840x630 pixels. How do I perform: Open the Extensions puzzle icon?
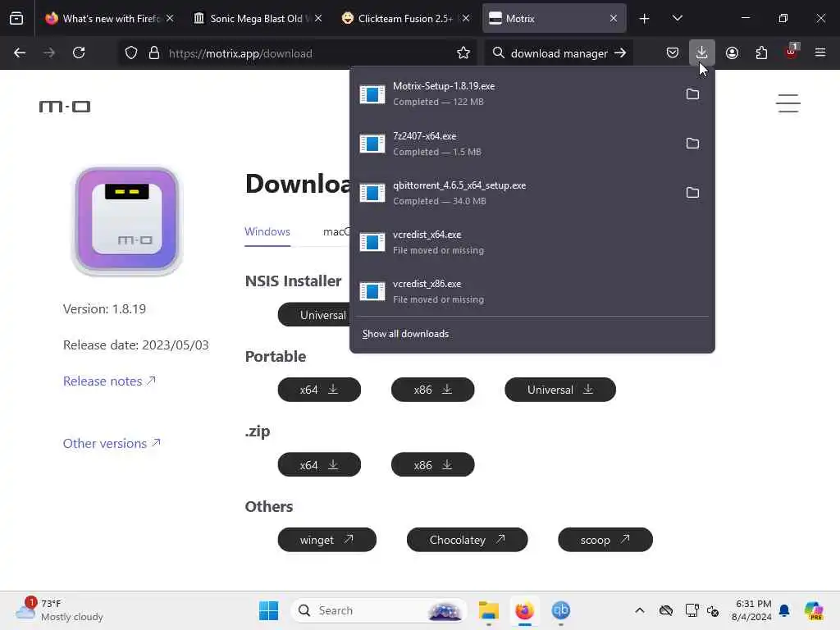(761, 53)
